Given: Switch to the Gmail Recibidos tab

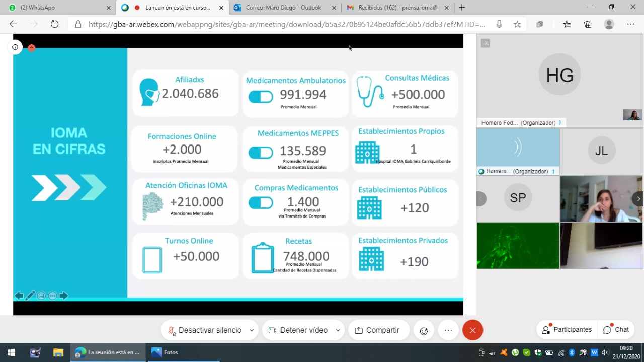Looking at the screenshot, I should tap(397, 8).
